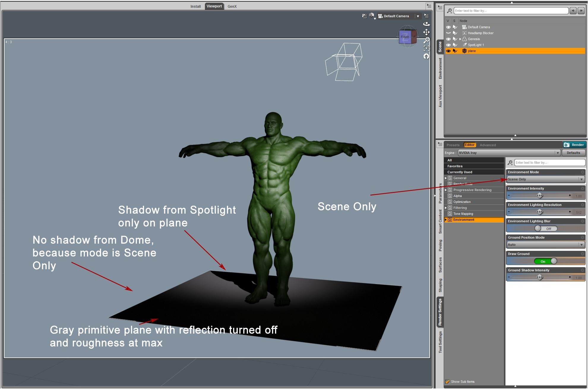Adjust the Environment Intensity slider handle

[540, 196]
